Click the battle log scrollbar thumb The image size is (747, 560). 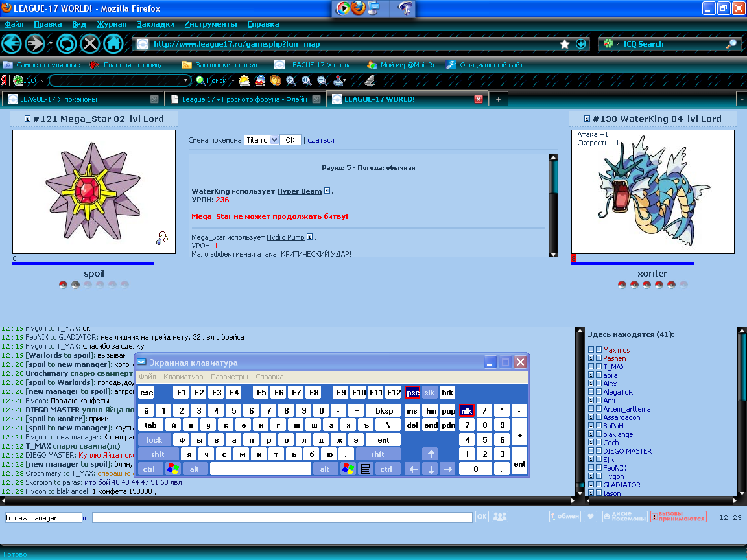pos(553,177)
